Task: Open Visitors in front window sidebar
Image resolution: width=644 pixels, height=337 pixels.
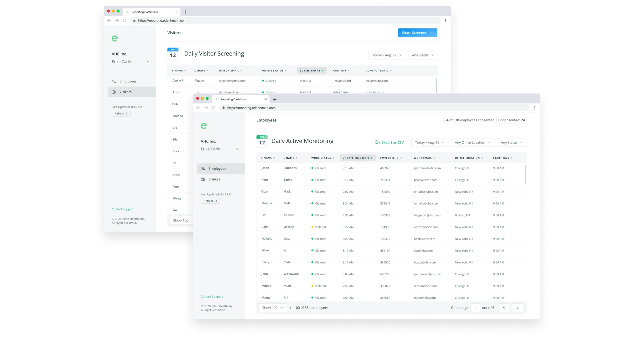Action: [214, 179]
